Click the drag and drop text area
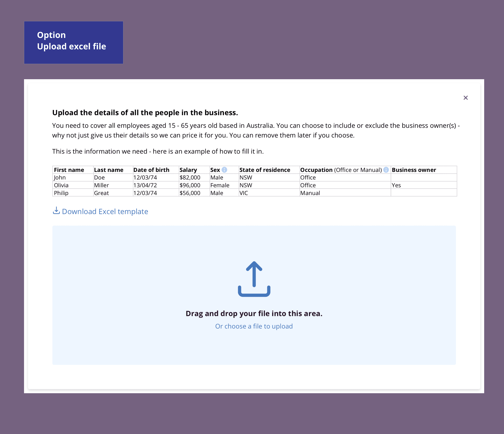This screenshot has height=434, width=504. point(254,314)
